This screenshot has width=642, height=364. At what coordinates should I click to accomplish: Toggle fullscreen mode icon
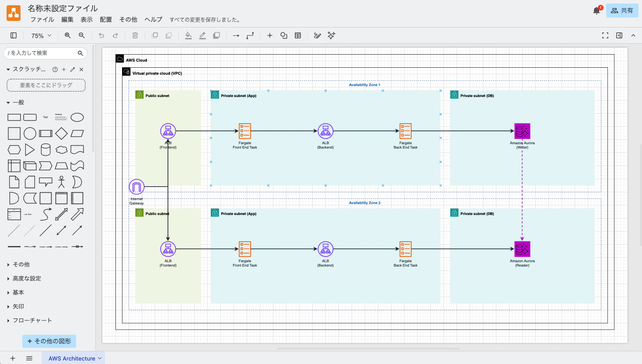pyautogui.click(x=605, y=35)
